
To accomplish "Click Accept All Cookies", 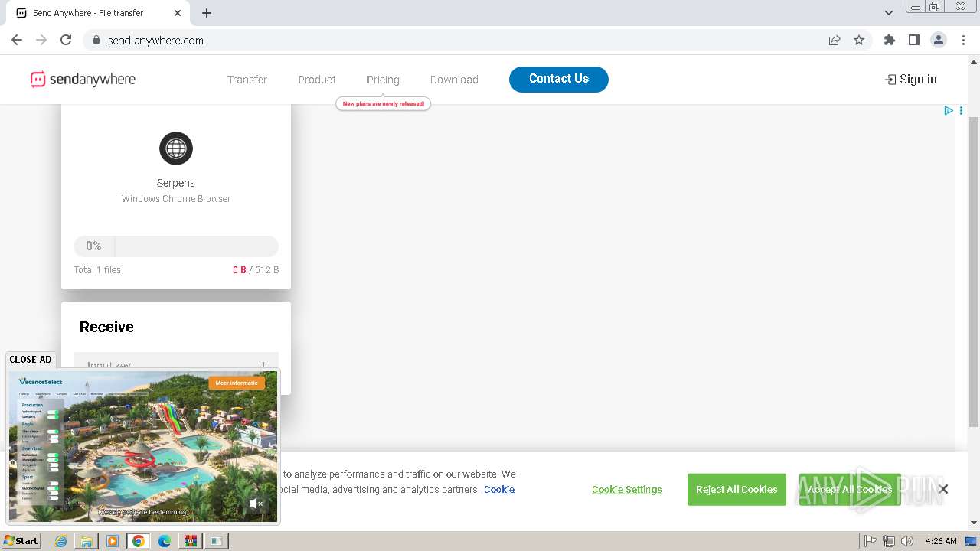I will pyautogui.click(x=850, y=489).
